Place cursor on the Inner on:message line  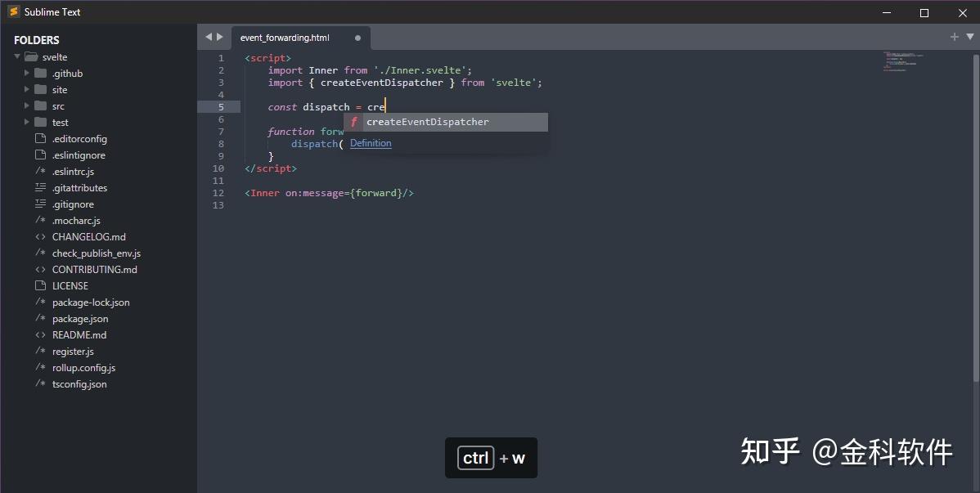pos(330,193)
